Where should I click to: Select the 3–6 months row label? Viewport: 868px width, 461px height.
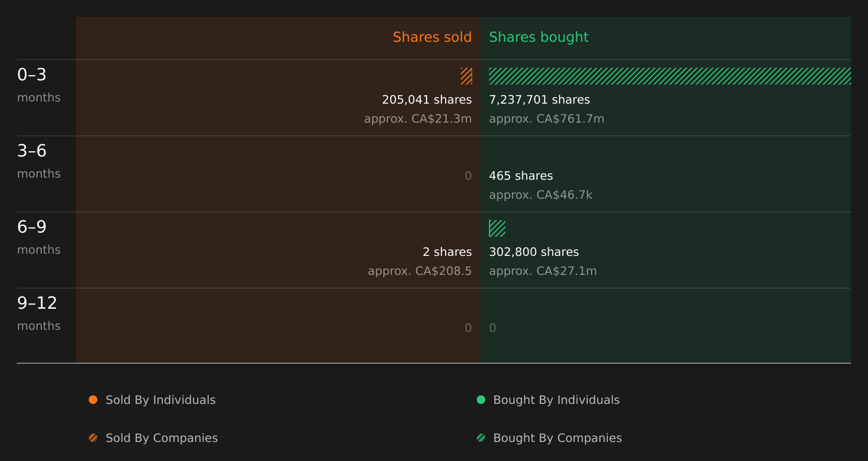tap(39, 162)
